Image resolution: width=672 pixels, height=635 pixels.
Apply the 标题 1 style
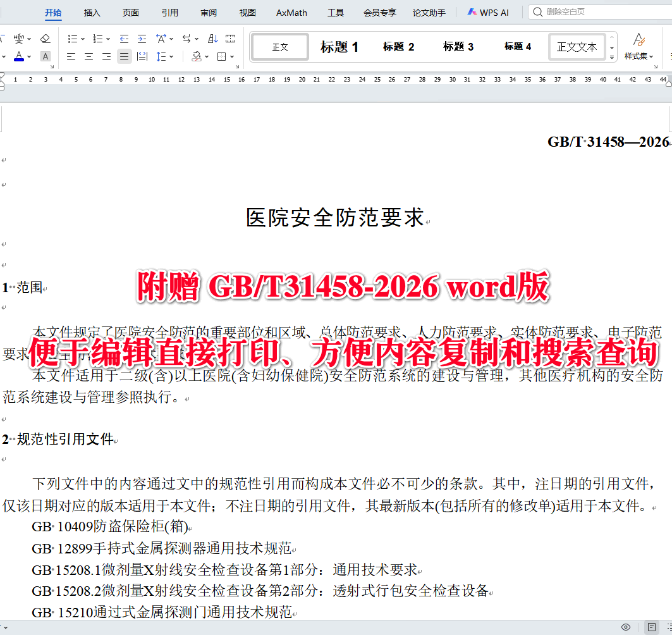(x=339, y=46)
